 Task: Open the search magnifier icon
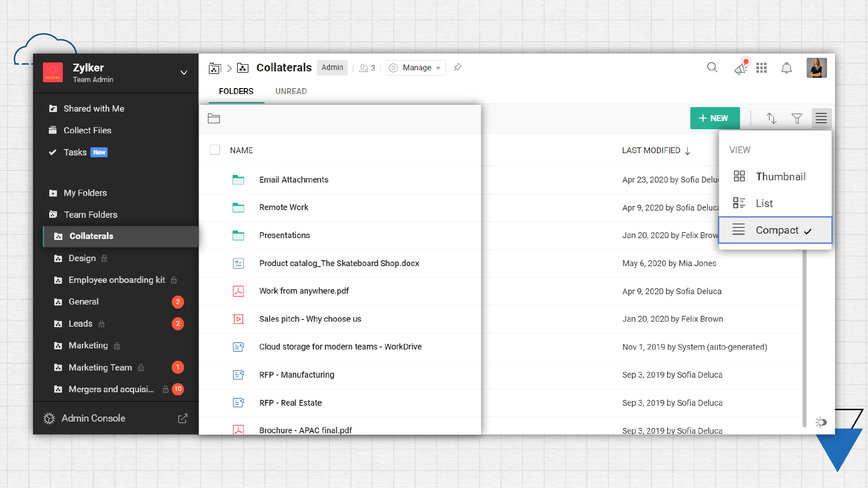pos(712,67)
